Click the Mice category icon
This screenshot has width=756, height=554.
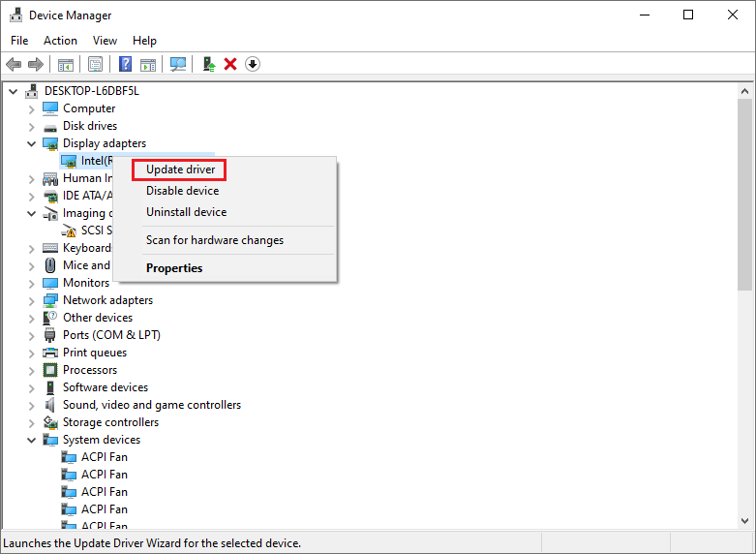pyautogui.click(x=50, y=265)
